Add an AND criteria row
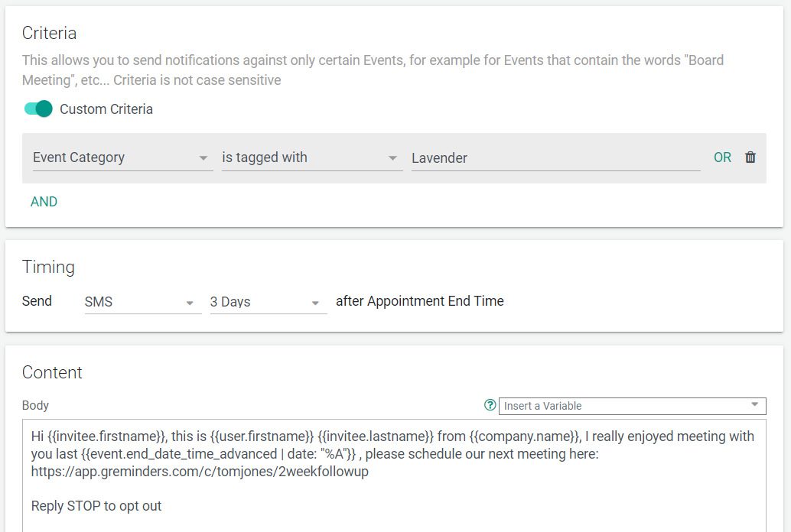 click(44, 202)
